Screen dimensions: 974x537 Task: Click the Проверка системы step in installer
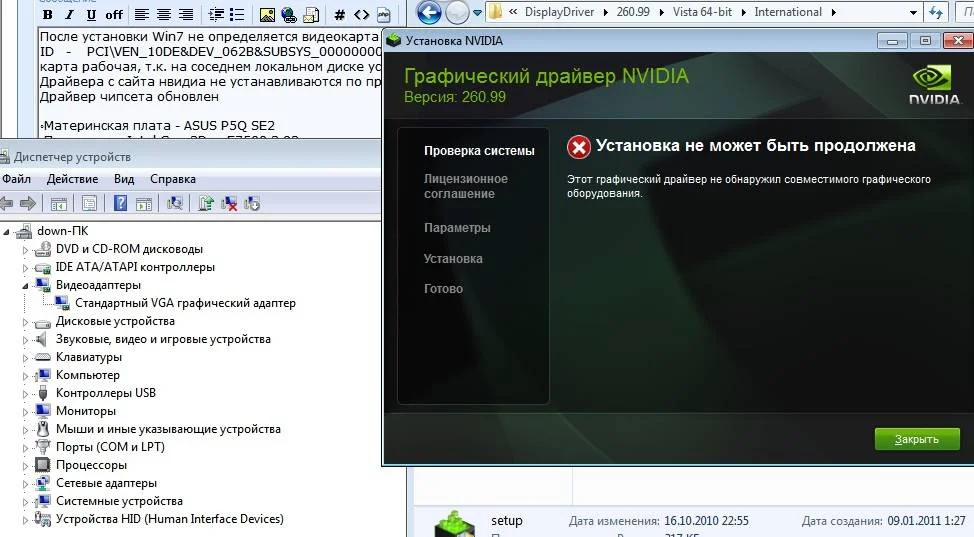(479, 151)
